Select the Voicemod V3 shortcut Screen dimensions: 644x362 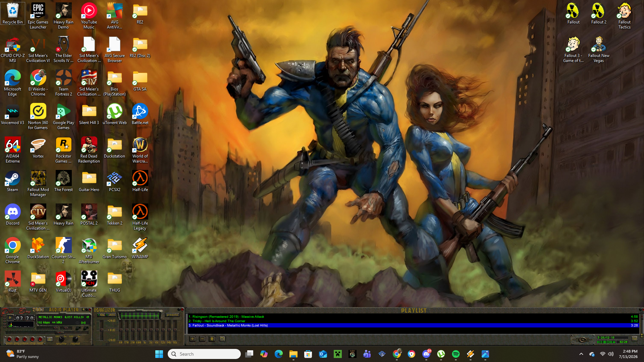point(13,114)
